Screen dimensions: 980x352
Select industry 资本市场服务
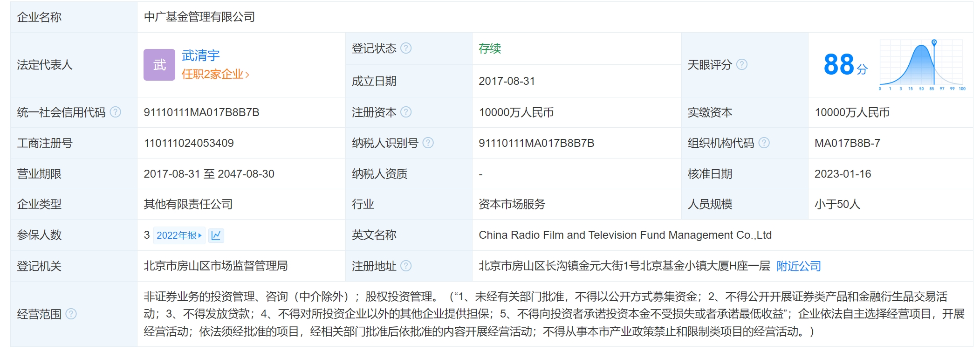pos(512,204)
